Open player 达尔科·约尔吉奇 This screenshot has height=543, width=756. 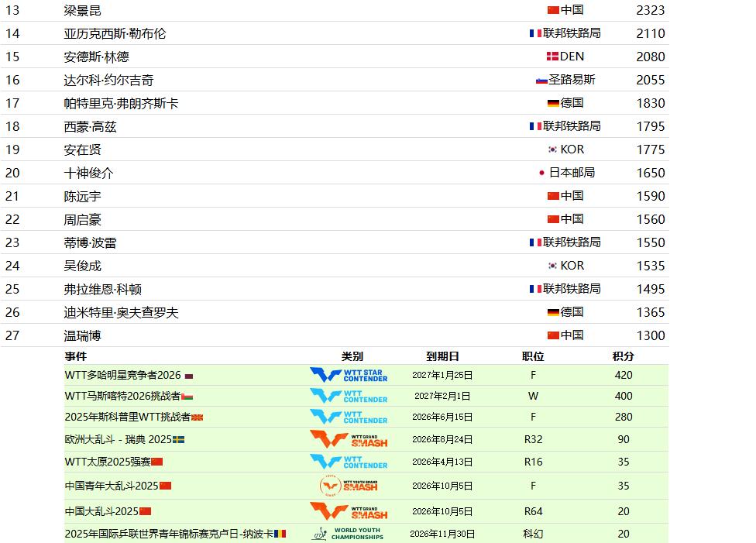[x=108, y=80]
